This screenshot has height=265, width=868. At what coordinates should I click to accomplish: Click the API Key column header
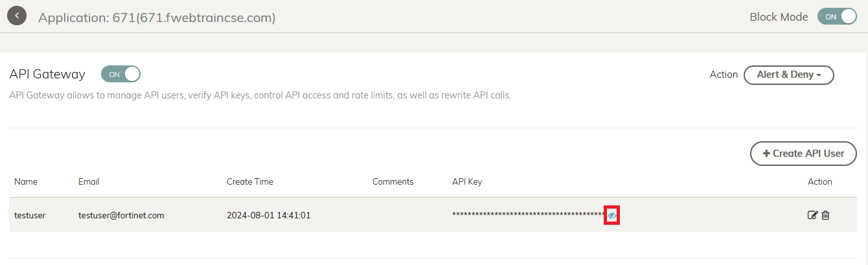pyautogui.click(x=467, y=181)
